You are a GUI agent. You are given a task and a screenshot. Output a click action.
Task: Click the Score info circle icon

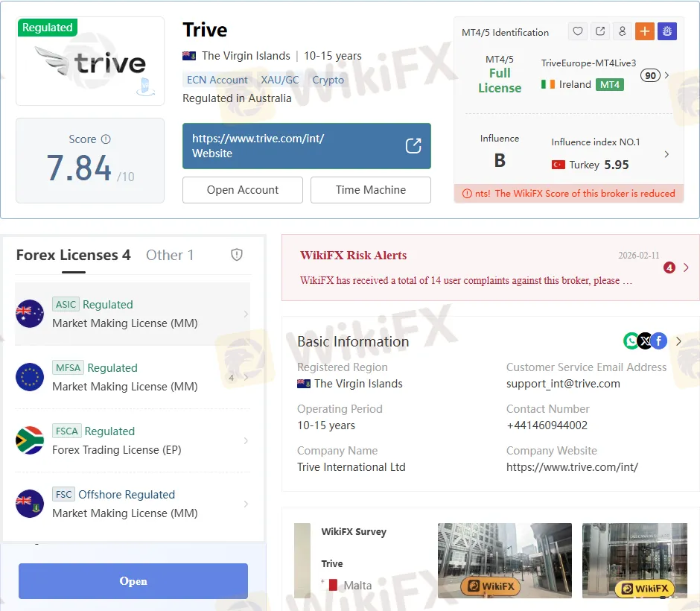[106, 139]
